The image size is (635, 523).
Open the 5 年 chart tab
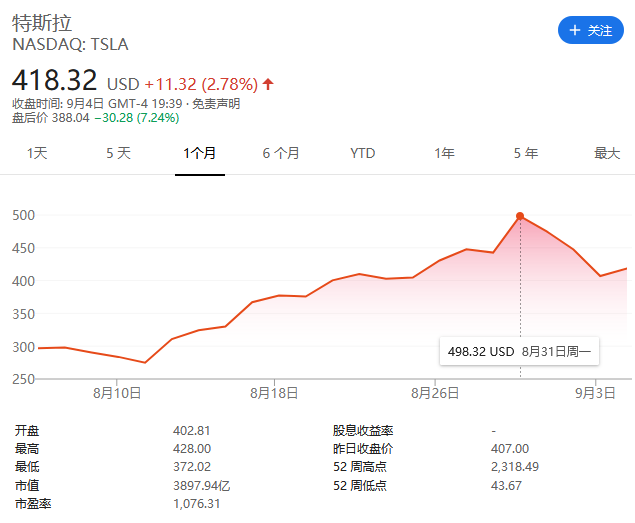pyautogui.click(x=525, y=153)
